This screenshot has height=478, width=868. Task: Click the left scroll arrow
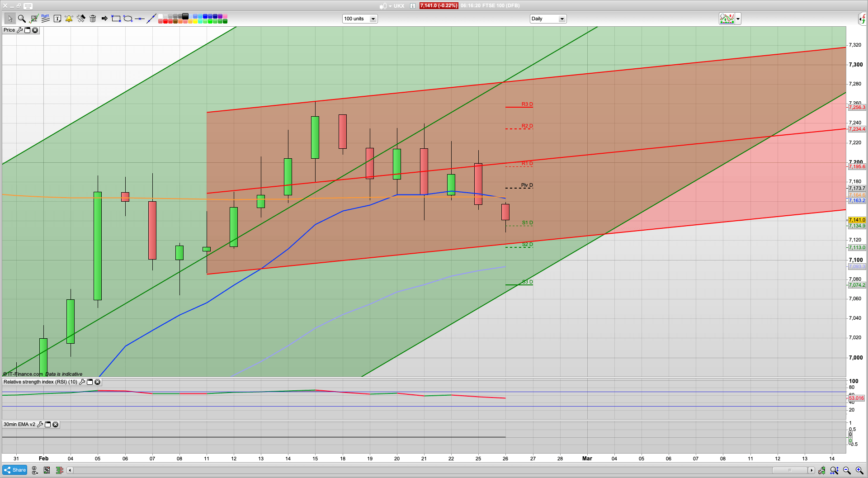pyautogui.click(x=70, y=470)
